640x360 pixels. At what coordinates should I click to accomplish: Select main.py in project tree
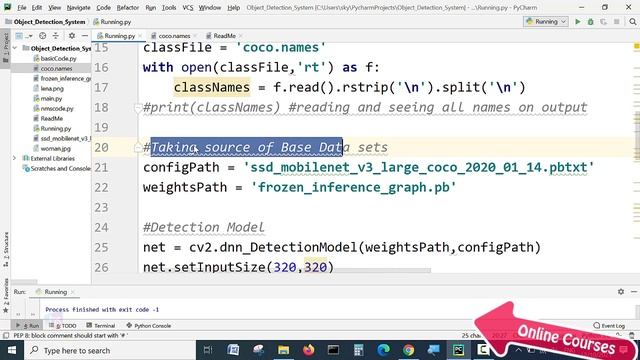pyautogui.click(x=51, y=98)
